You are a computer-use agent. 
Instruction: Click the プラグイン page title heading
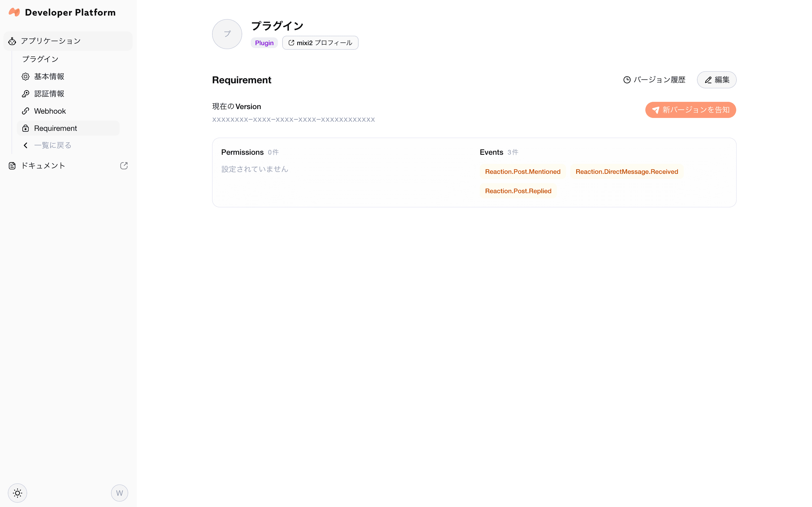coord(277,26)
